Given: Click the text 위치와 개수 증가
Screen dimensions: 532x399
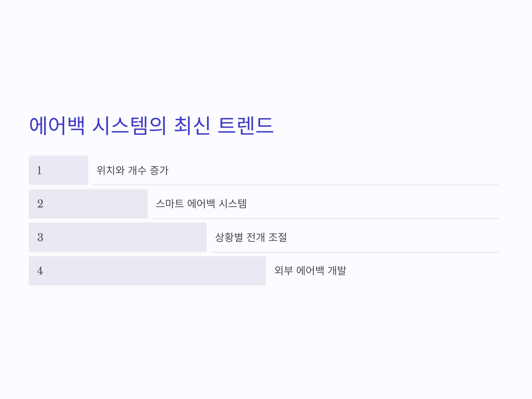Looking at the screenshot, I should click(x=133, y=170).
